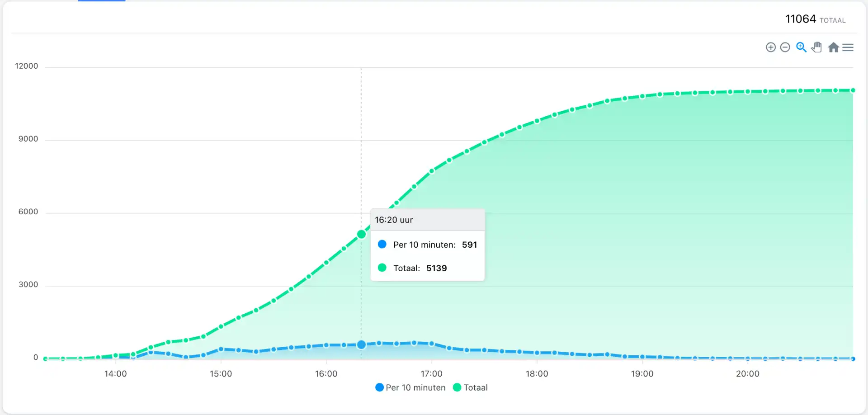
Task: Enable the panning hand tool
Action: point(816,47)
